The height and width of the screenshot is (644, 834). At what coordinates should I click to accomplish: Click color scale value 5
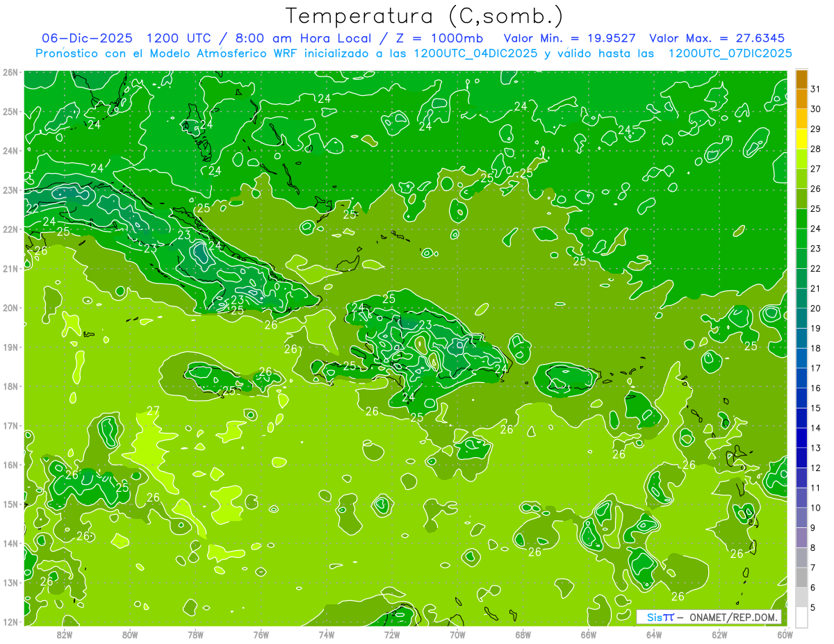[812, 607]
